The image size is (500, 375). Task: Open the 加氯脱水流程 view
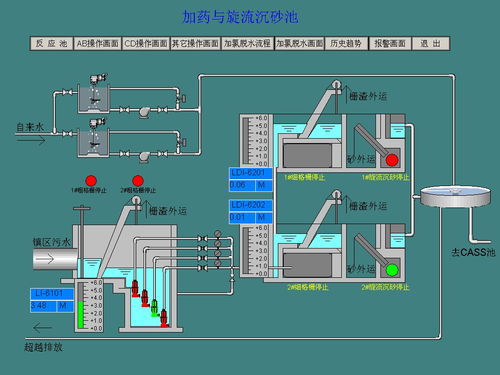(x=247, y=43)
